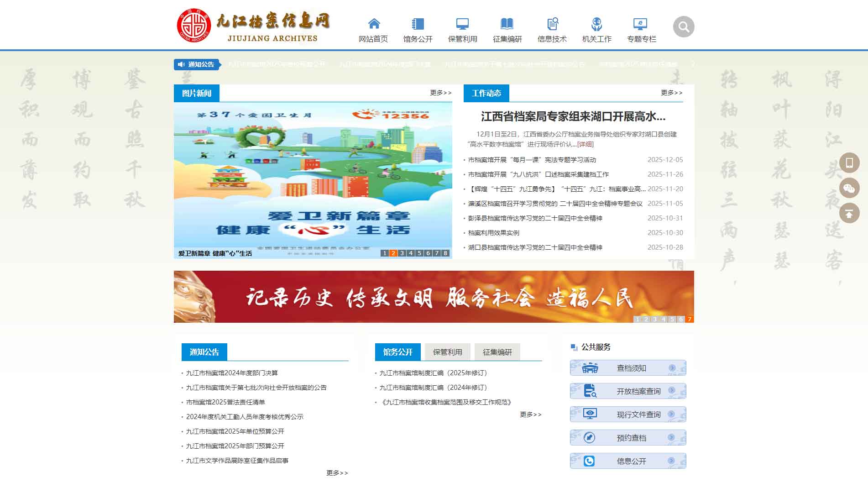Click arrow on 开放档案查询 button
The height and width of the screenshot is (493, 868).
click(x=672, y=390)
